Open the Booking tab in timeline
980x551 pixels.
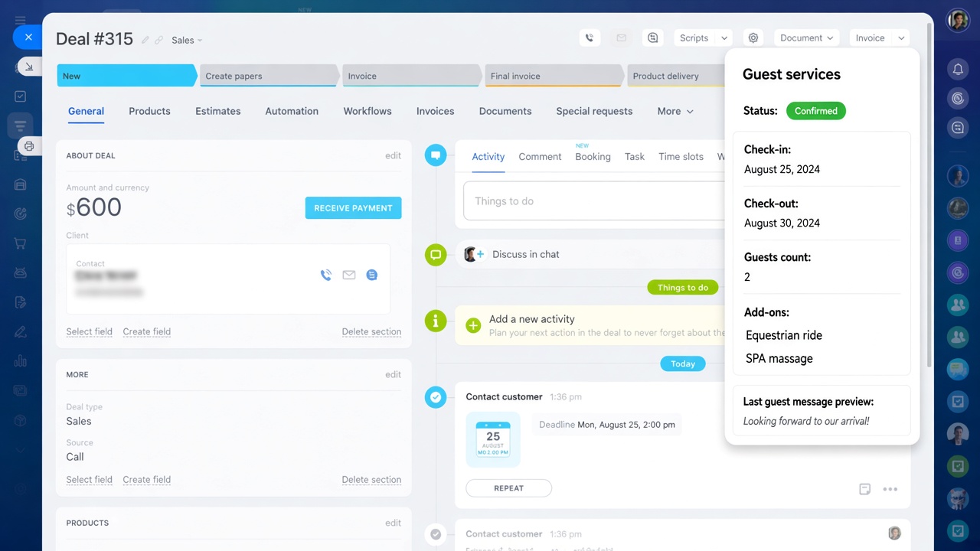[x=593, y=156]
